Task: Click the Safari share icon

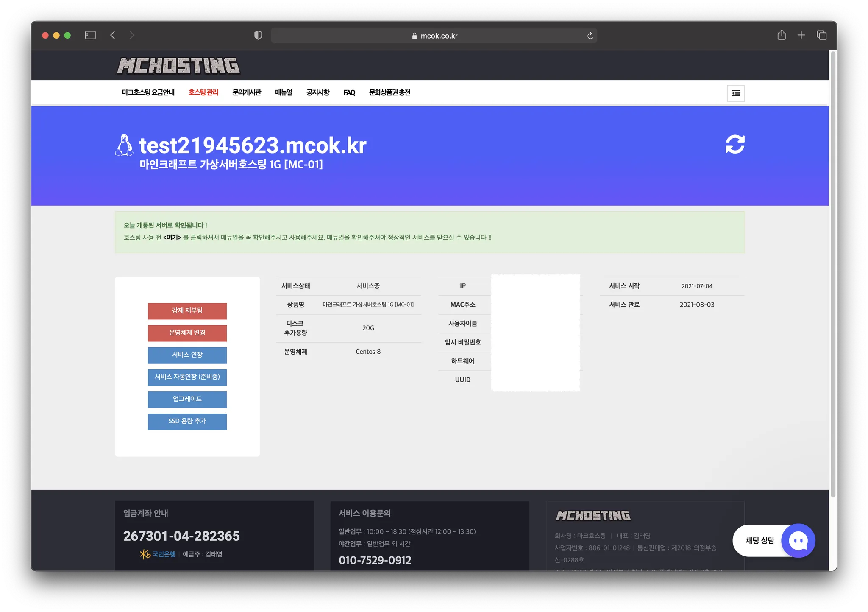Action: pyautogui.click(x=781, y=35)
